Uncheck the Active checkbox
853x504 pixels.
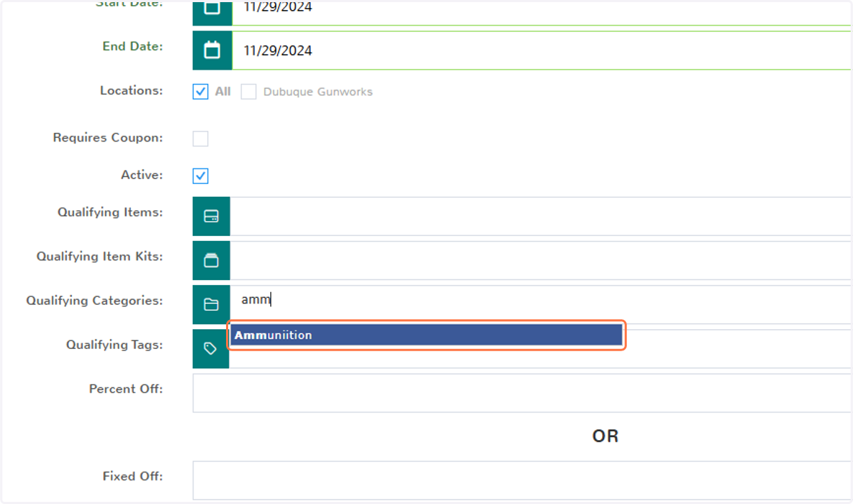click(x=200, y=176)
